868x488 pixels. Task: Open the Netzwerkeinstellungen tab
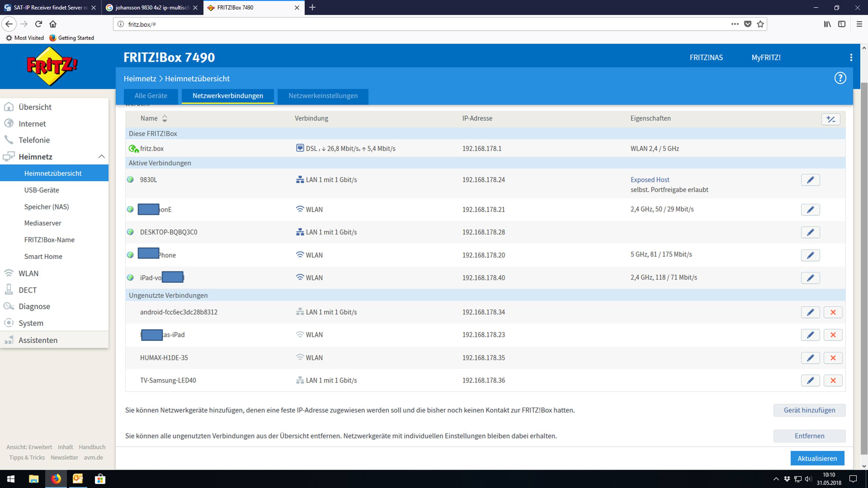pyautogui.click(x=323, y=96)
